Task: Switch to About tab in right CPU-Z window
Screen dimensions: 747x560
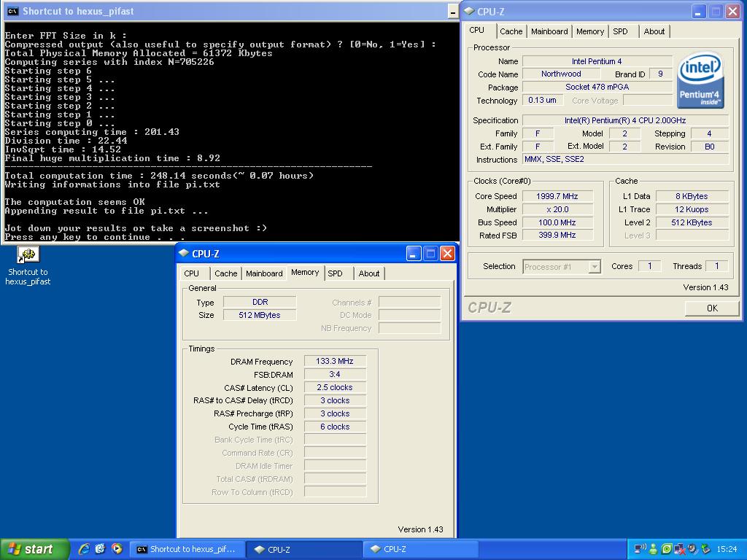Action: (654, 31)
